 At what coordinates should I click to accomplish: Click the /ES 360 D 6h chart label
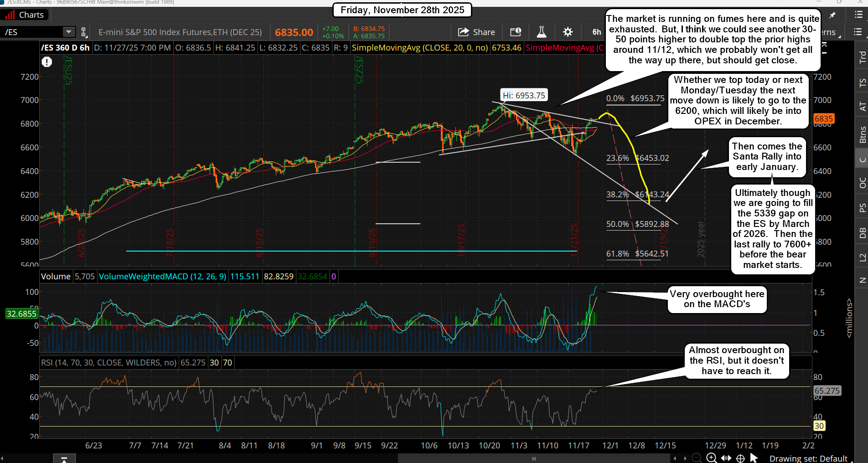tap(65, 48)
